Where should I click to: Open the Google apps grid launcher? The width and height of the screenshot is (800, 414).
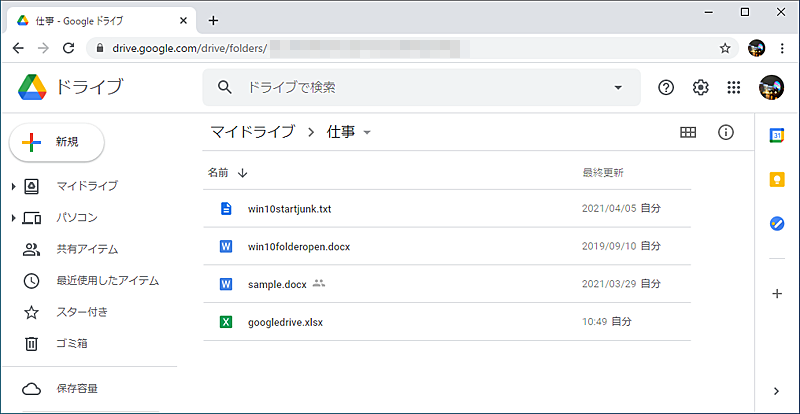pos(733,88)
